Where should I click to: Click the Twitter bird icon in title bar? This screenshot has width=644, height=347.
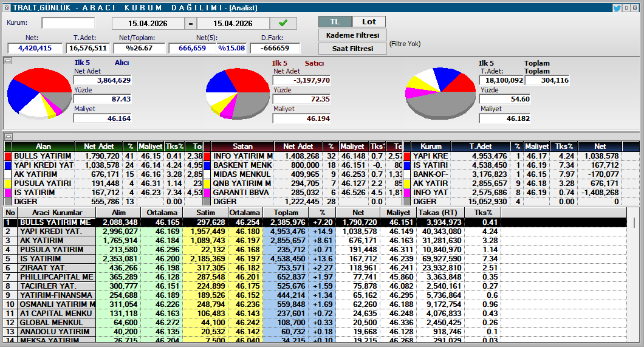click(617, 8)
